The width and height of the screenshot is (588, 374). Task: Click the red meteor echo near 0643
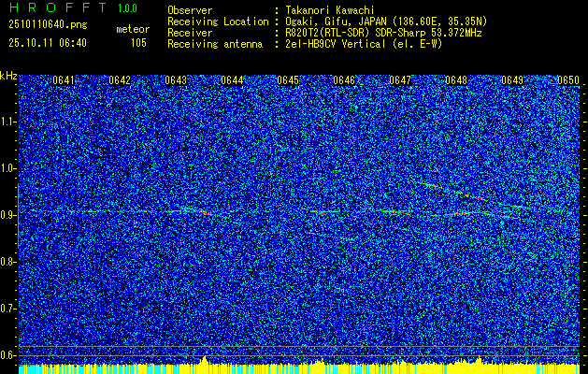click(x=205, y=212)
